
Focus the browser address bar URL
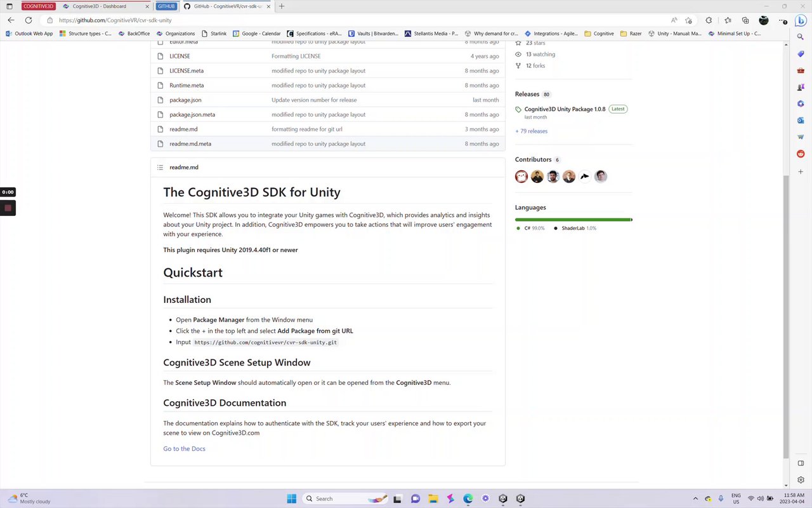coord(115,20)
